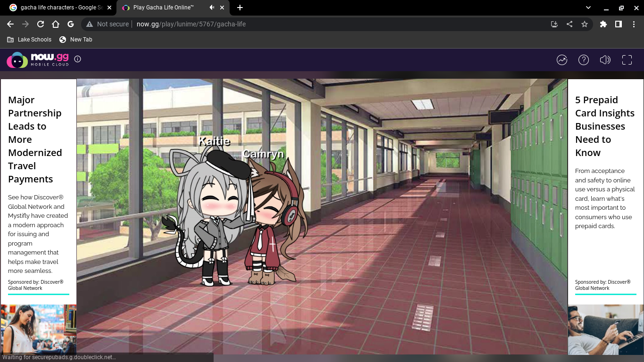The width and height of the screenshot is (644, 362).
Task: Go forward with the browser arrow
Action: tap(25, 24)
